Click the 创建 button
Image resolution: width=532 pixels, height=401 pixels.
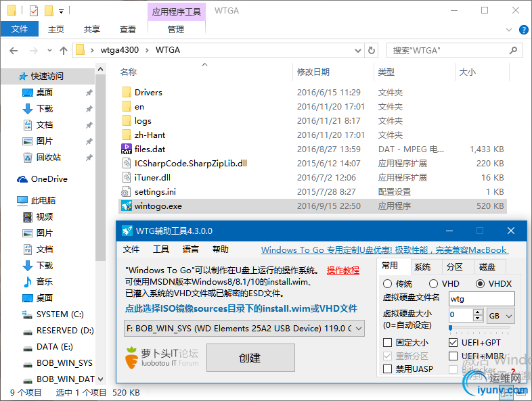pos(250,358)
